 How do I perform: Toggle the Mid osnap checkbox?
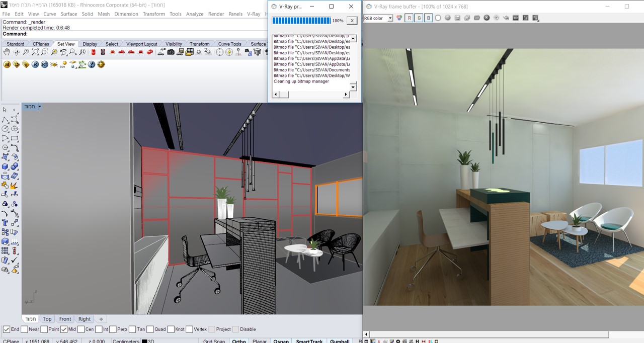click(64, 329)
